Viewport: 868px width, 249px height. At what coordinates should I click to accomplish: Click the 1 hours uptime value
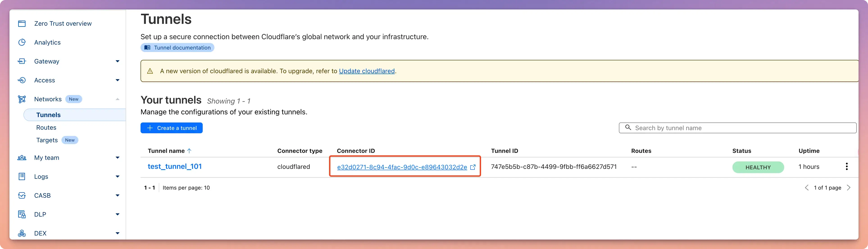(809, 167)
